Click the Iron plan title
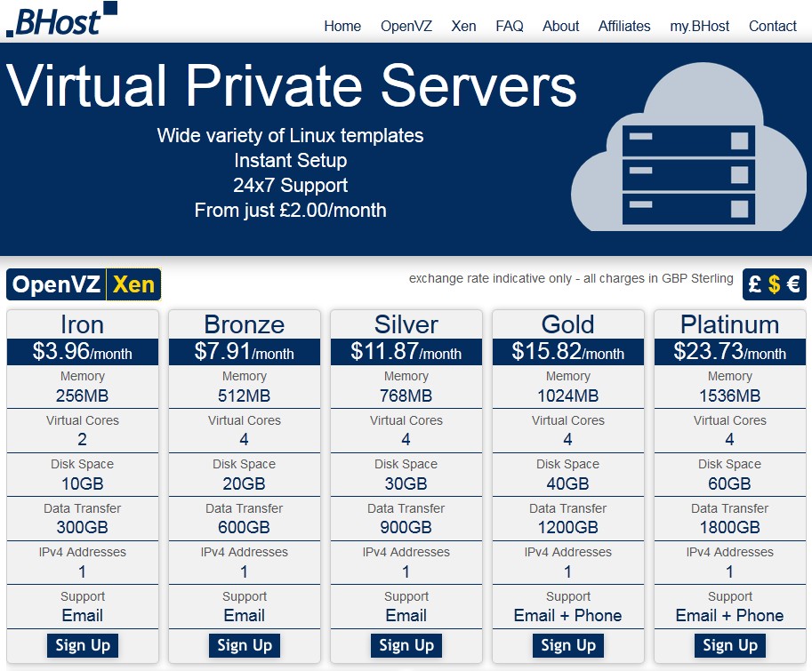Image resolution: width=812 pixels, height=671 pixels. [83, 324]
